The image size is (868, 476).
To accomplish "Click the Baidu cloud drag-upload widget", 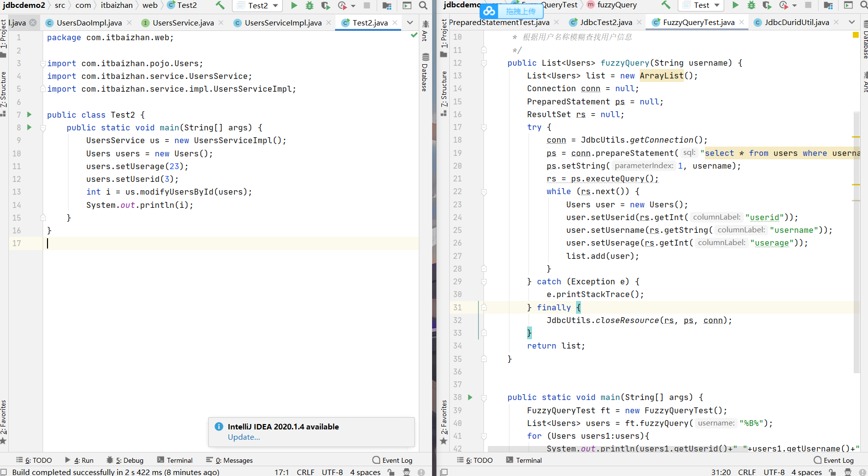I will pyautogui.click(x=511, y=11).
